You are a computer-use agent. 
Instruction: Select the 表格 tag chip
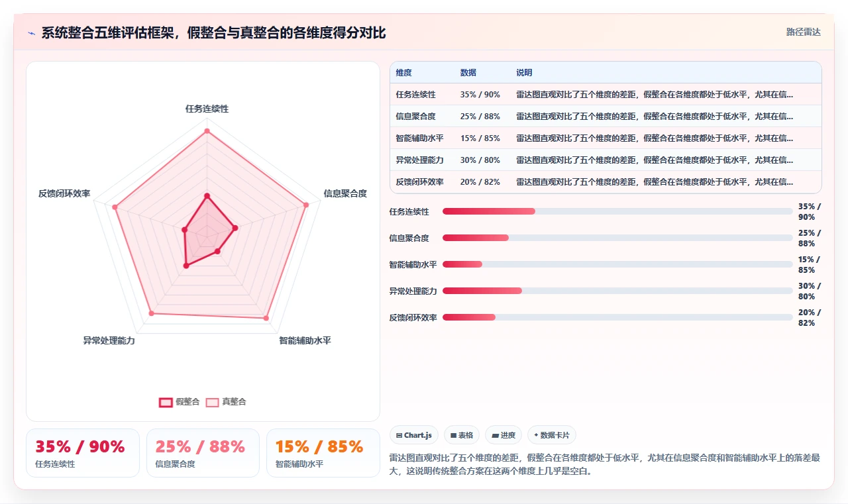click(462, 435)
